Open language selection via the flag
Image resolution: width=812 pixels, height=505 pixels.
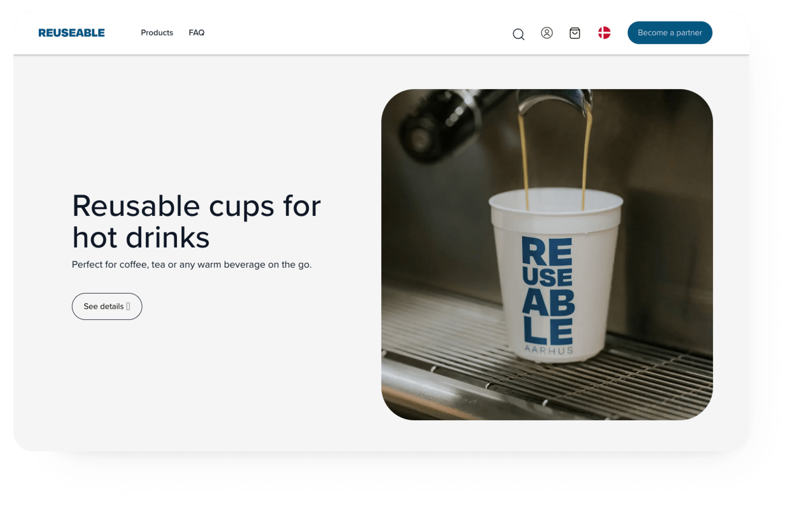[604, 33]
